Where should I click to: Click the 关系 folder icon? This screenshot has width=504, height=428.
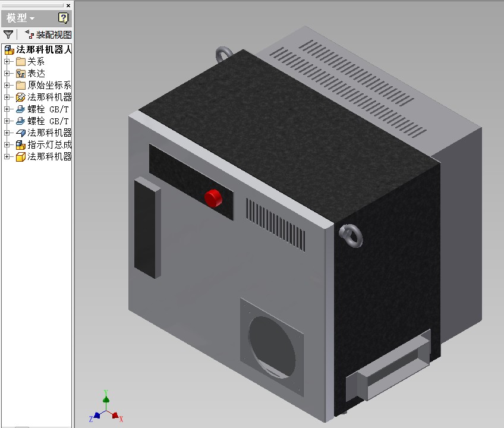tap(21, 61)
